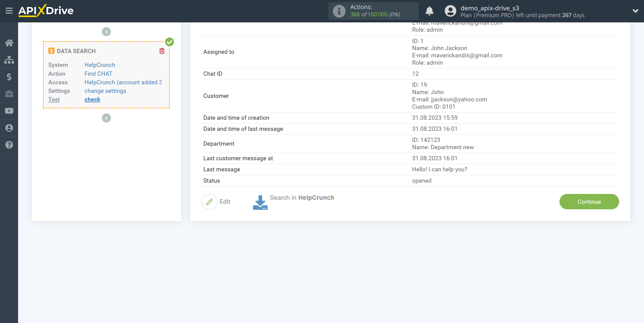Open connections sitemap icon in sidebar
The image size is (644, 323).
[x=9, y=60]
